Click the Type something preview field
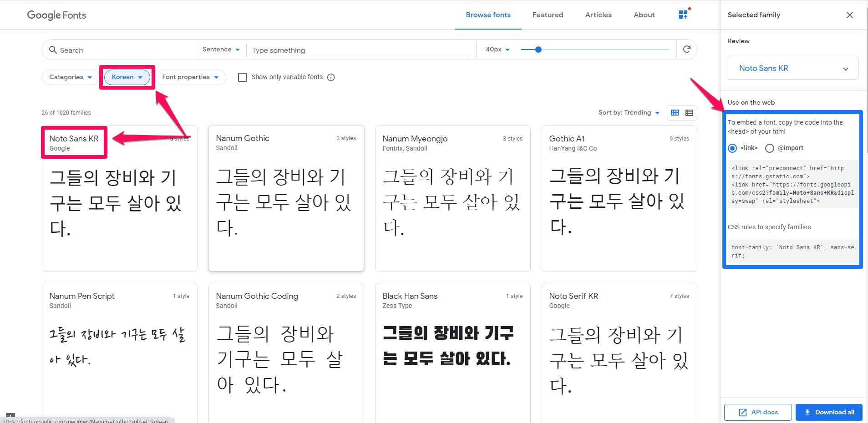 point(360,50)
